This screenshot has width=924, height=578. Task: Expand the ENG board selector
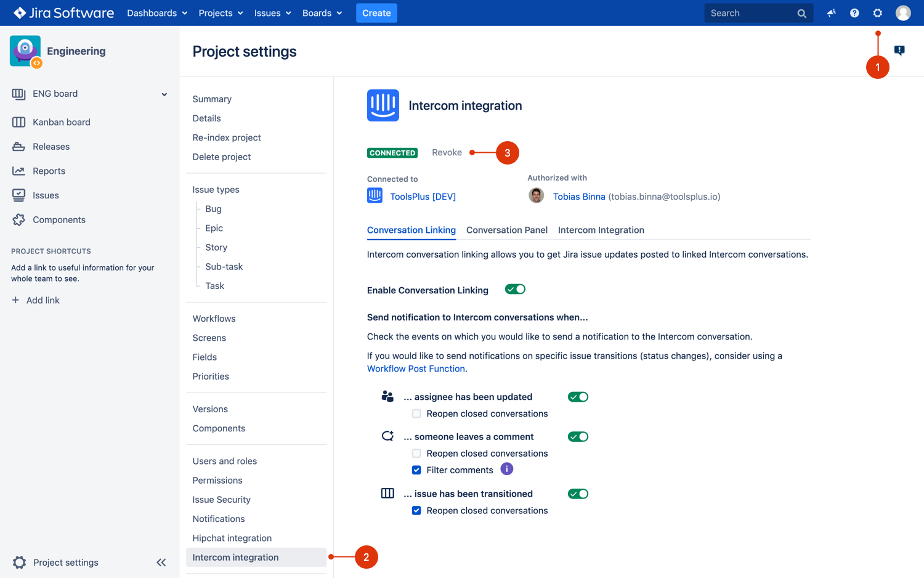(x=164, y=94)
